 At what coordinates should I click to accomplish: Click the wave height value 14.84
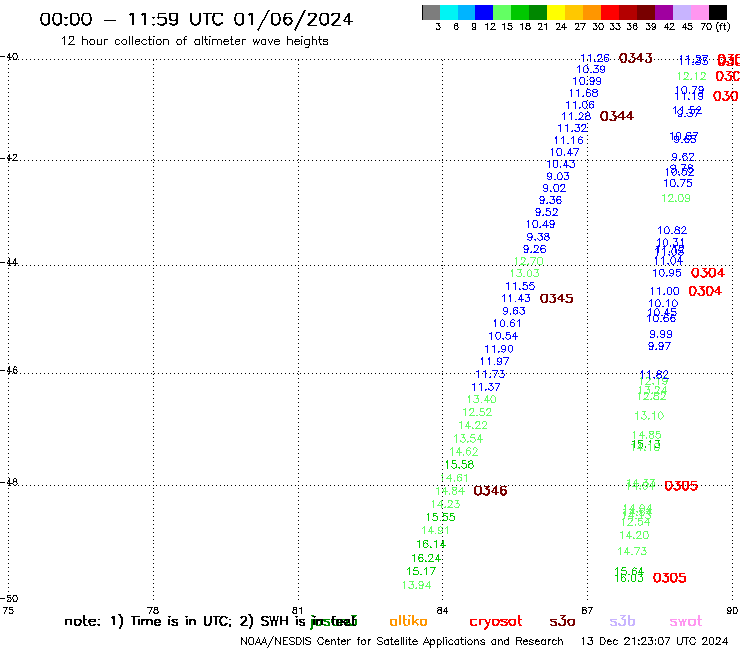tap(450, 491)
